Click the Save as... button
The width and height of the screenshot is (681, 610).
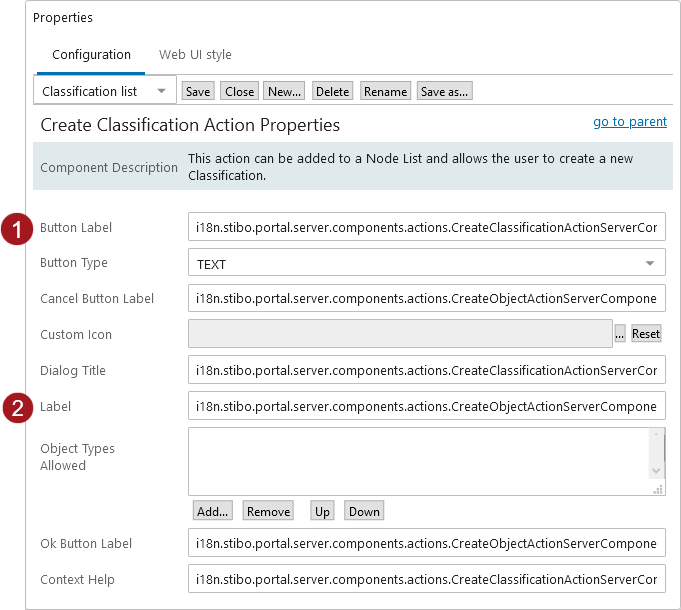pos(444,91)
